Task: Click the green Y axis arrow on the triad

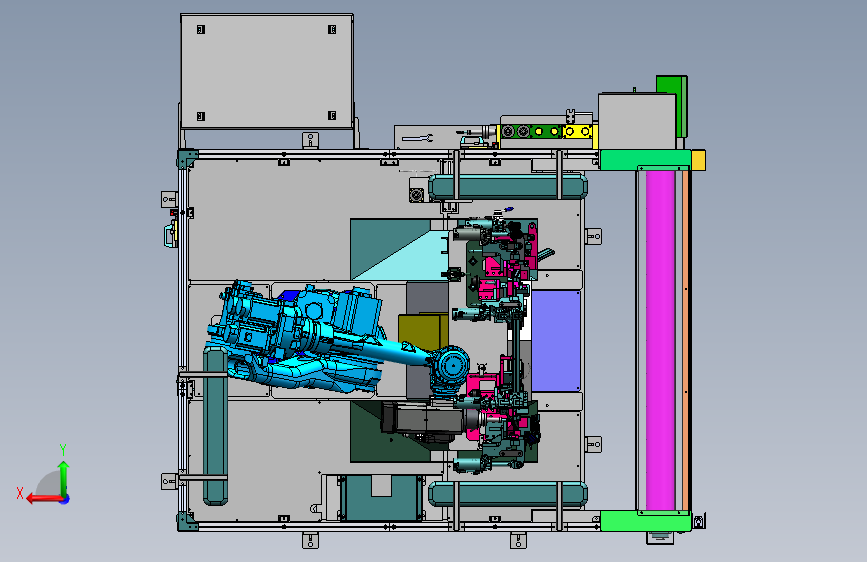Action: [64, 476]
